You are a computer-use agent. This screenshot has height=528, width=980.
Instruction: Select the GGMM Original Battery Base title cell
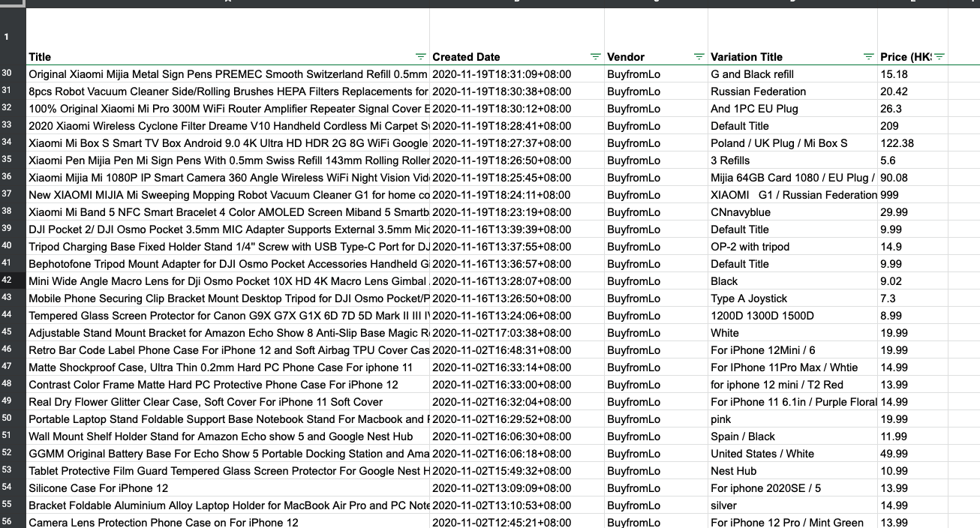point(228,454)
